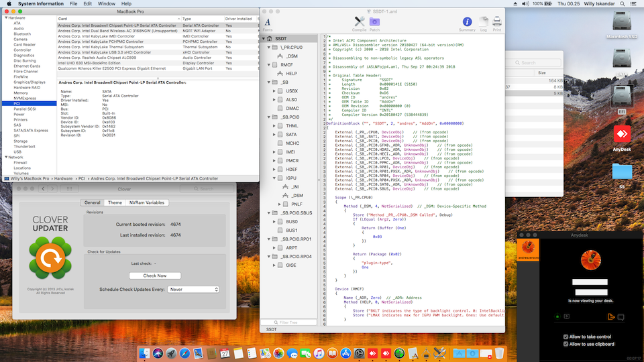Collapse the Hardware section in the sidebar

[x=6, y=17]
